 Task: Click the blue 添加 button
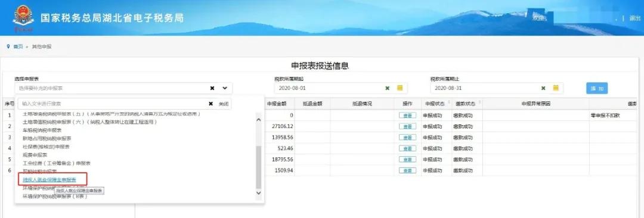(597, 88)
